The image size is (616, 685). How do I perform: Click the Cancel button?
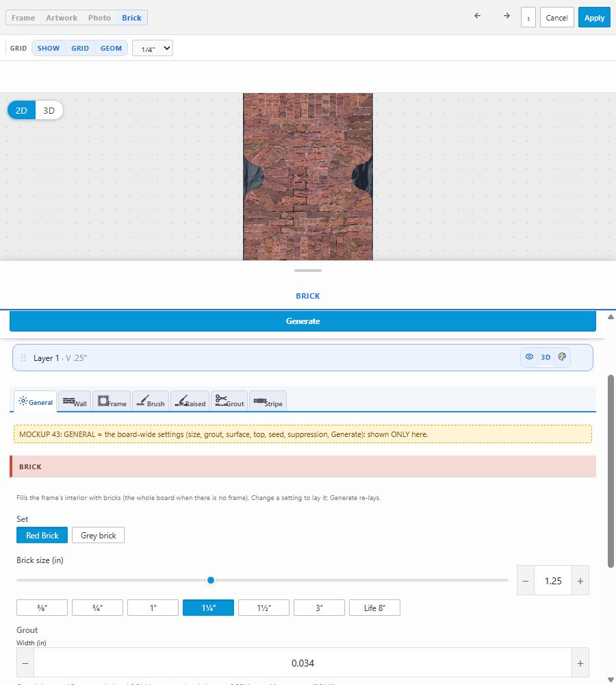coord(556,18)
